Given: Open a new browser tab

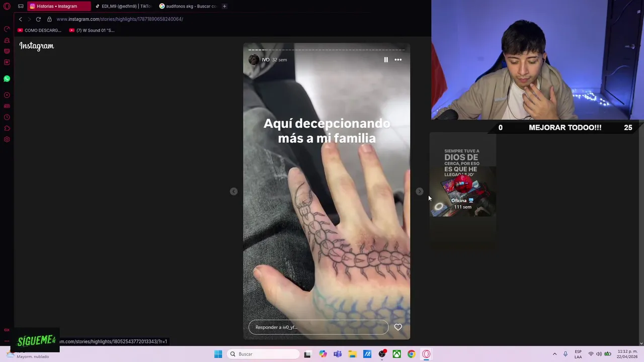Looking at the screenshot, I should coord(224,6).
